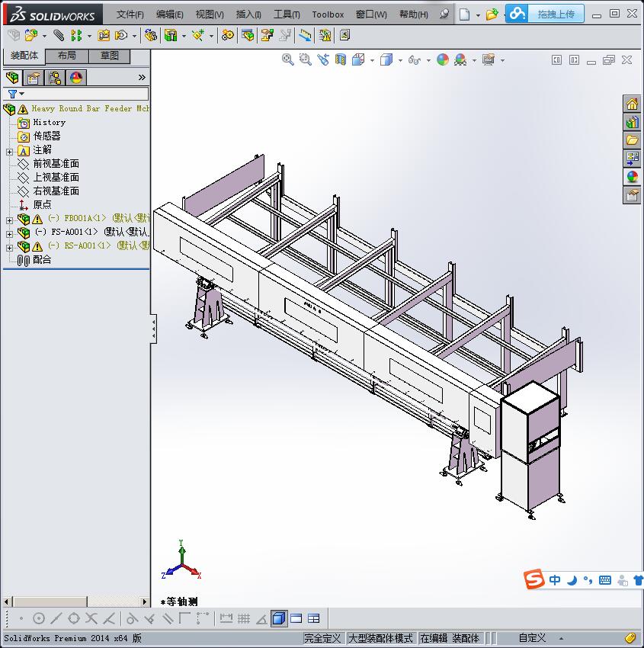The width and height of the screenshot is (644, 648).
Task: Click the Instant3D icon
Action: [x=344, y=35]
